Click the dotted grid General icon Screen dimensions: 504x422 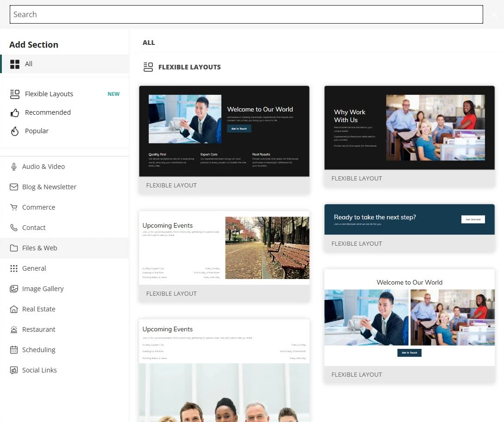[x=14, y=268]
